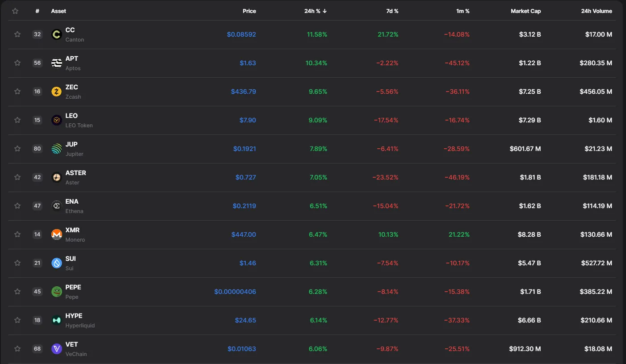The width and height of the screenshot is (626, 364).
Task: Click the Canton coin logo icon
Action: point(56,34)
